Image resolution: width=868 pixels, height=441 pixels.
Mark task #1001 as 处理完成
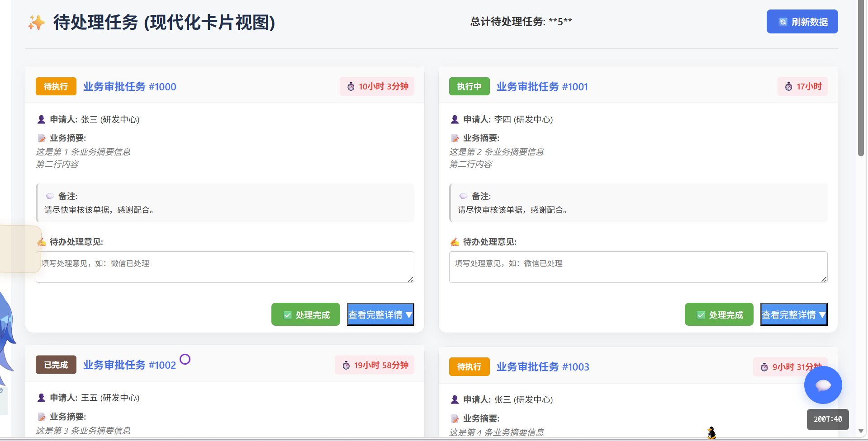(x=719, y=314)
